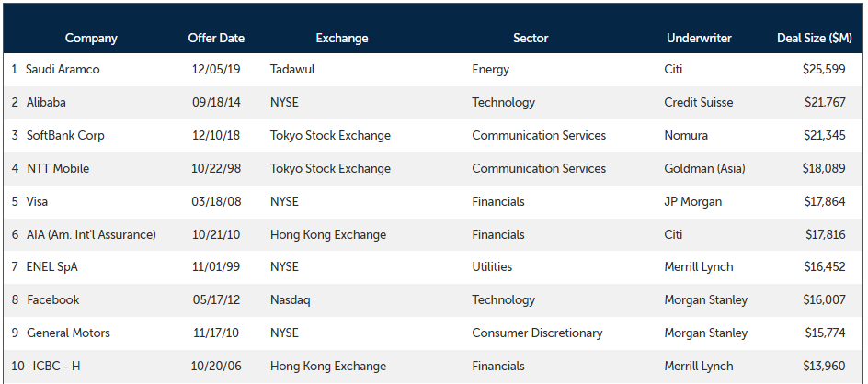Open the ICBC - H entry

click(x=56, y=367)
